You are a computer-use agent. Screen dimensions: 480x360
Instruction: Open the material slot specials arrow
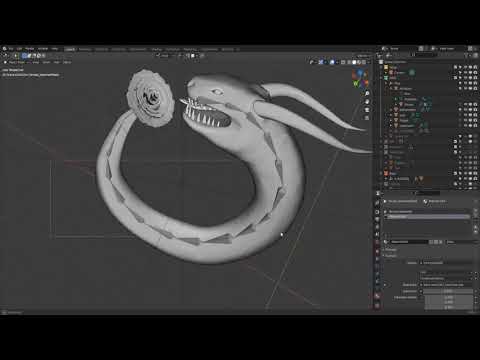(476, 221)
